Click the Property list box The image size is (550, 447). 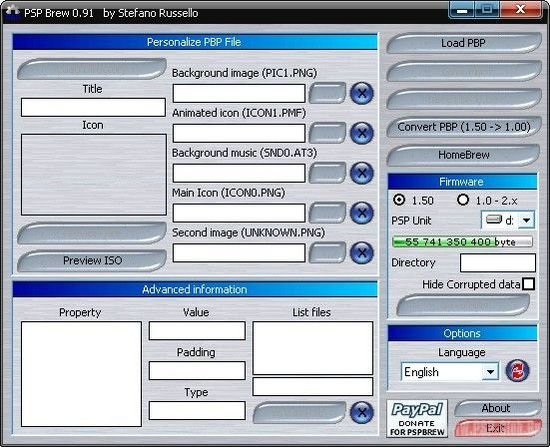pos(81,374)
